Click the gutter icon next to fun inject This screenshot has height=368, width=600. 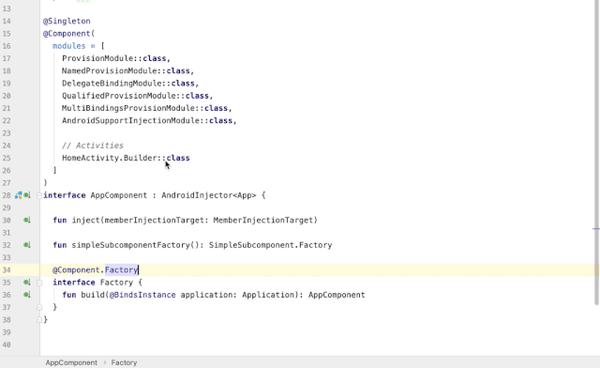(x=27, y=220)
